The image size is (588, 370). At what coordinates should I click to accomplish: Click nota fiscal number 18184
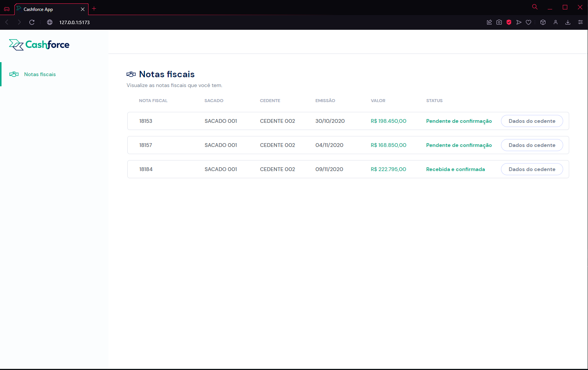tap(146, 169)
